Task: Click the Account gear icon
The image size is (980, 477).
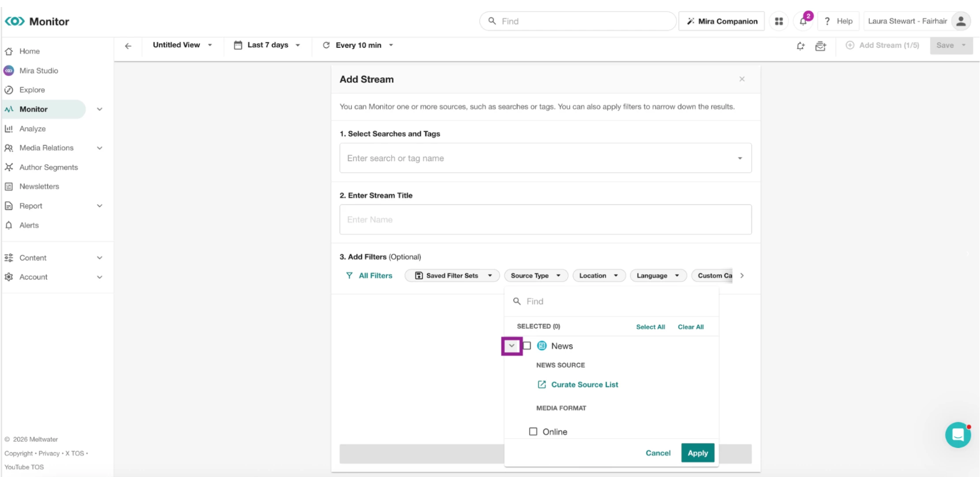Action: (9, 277)
